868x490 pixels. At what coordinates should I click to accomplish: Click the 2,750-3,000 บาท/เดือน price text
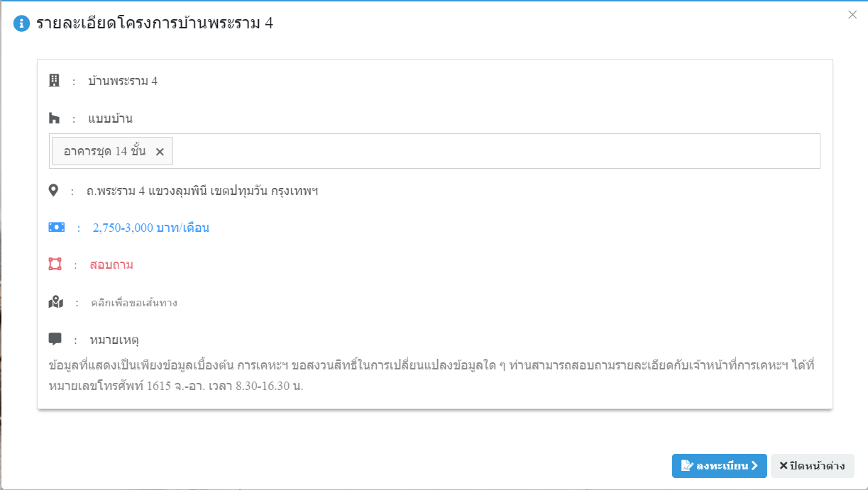[x=151, y=228]
